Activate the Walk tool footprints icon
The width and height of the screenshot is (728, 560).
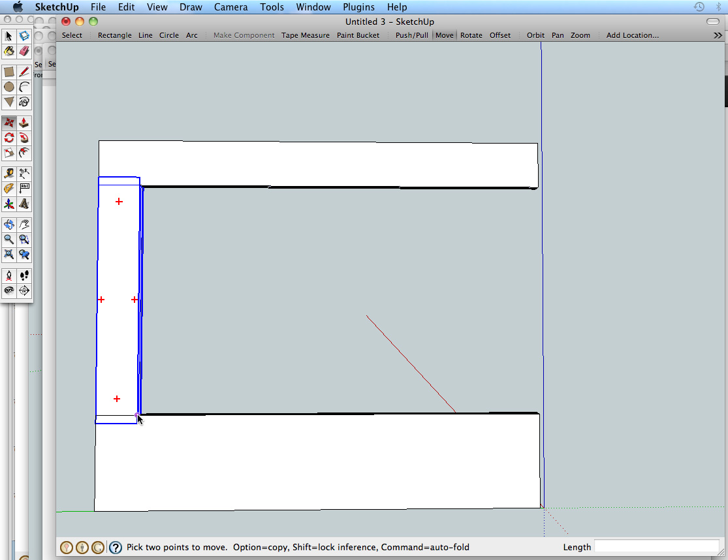tap(24, 275)
